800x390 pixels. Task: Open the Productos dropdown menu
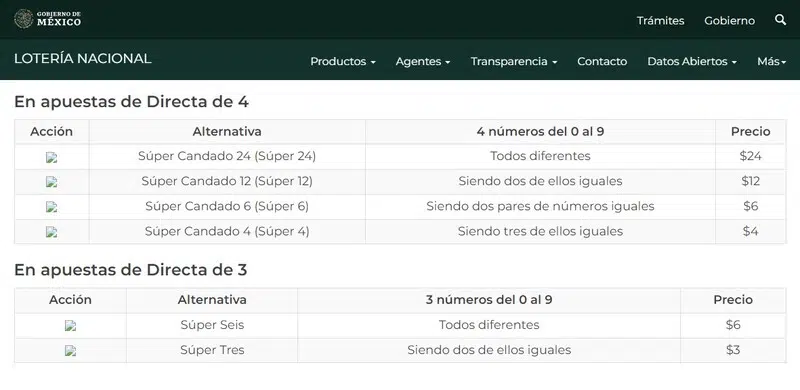pyautogui.click(x=343, y=61)
